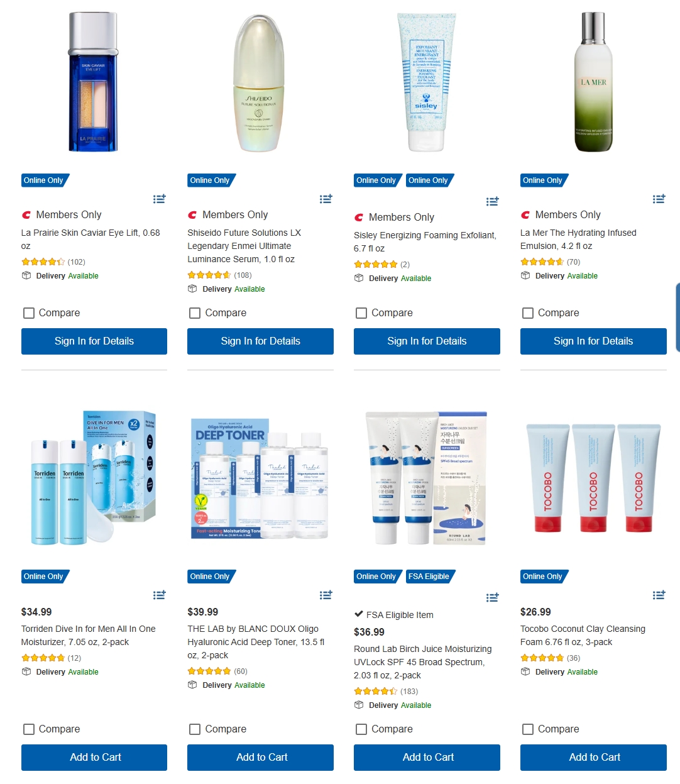Screen dimensions: 680x784
Task: Add Tocobo Cleansing Foam to list icon
Action: [659, 595]
